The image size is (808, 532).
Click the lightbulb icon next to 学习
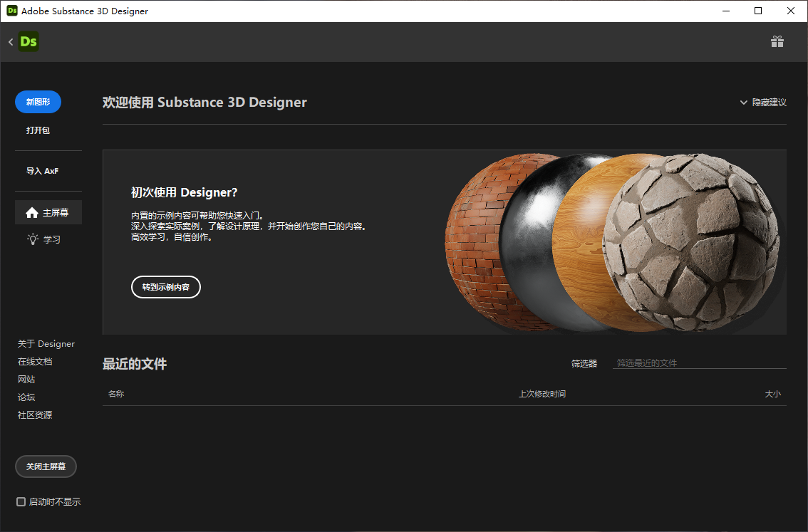pyautogui.click(x=33, y=239)
